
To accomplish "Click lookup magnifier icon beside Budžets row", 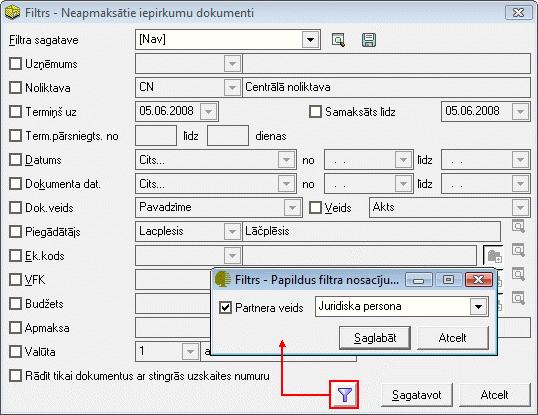I will click(x=518, y=298).
